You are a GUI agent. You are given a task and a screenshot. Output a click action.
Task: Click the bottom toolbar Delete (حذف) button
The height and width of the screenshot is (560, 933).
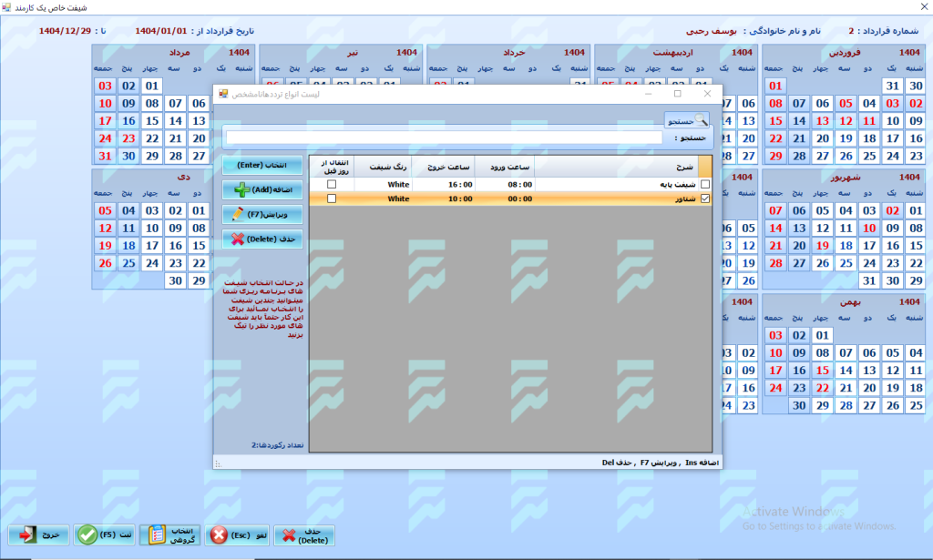tap(304, 535)
